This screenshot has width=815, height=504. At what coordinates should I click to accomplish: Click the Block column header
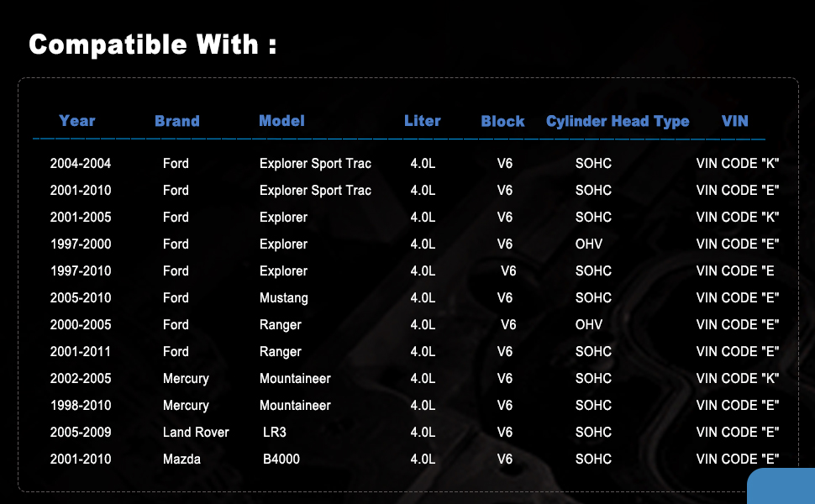(x=502, y=121)
